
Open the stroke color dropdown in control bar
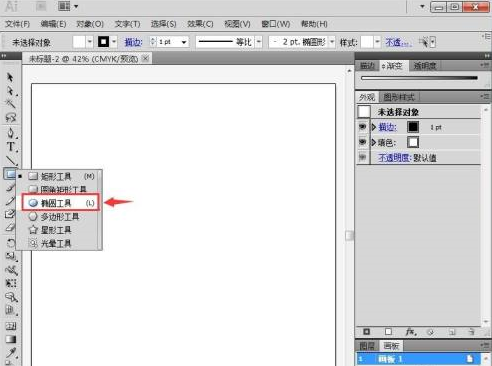point(114,42)
